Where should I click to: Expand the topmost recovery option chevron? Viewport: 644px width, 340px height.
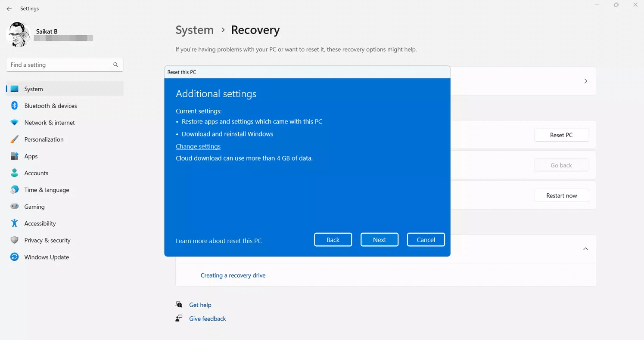point(585,80)
